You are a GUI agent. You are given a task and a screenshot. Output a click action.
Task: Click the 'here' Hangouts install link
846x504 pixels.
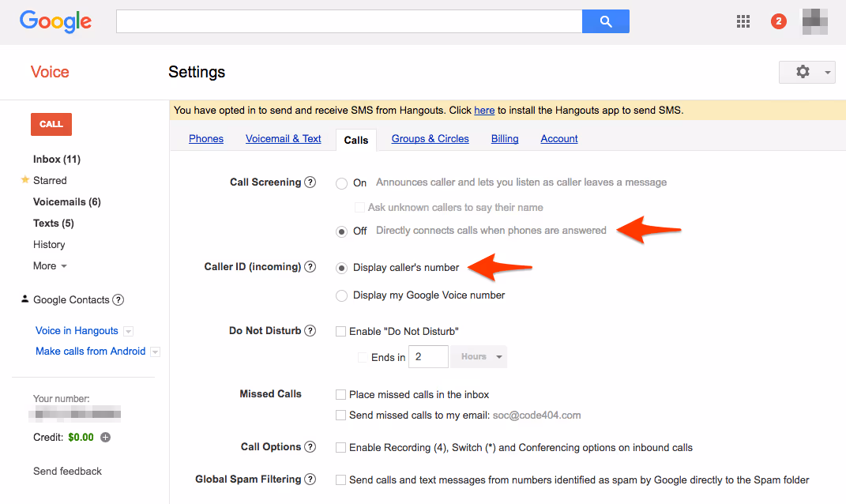[484, 110]
